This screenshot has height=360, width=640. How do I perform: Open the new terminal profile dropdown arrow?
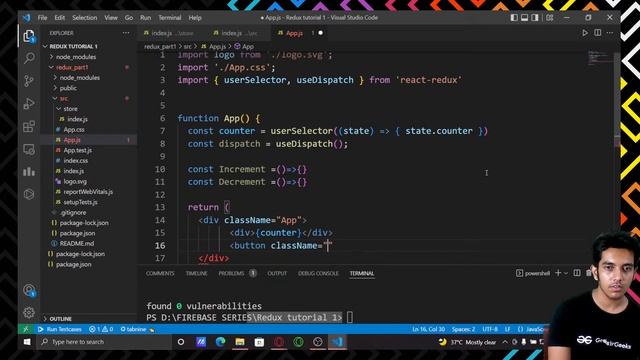pos(566,273)
